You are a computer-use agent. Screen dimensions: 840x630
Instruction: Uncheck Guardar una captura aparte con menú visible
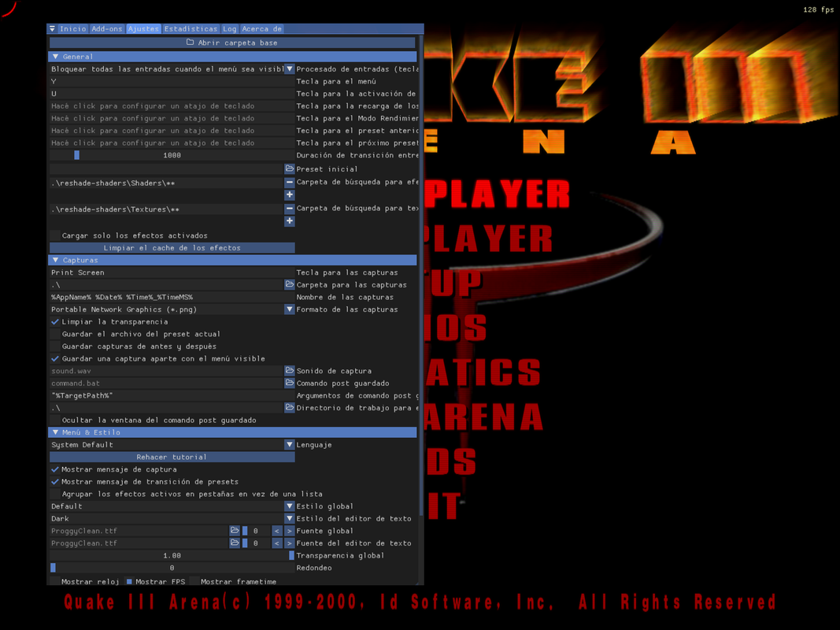click(54, 358)
